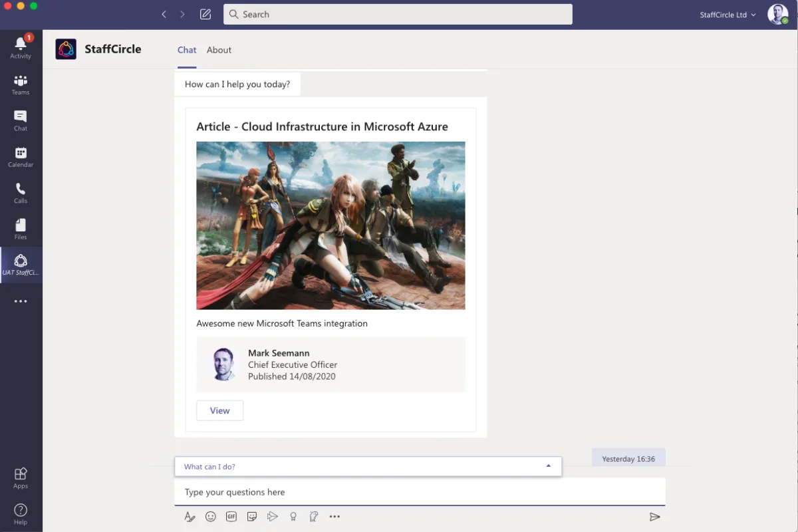Click the Stream icon in compose toolbar
This screenshot has width=798, height=532.
pyautogui.click(x=272, y=517)
